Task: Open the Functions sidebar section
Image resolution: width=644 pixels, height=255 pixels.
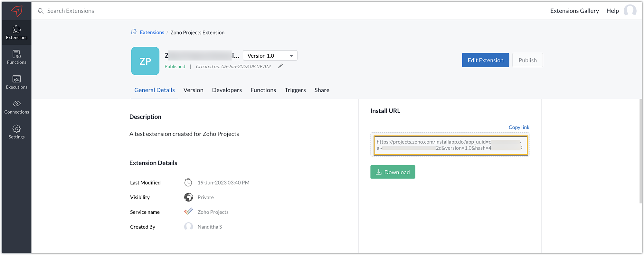Action: tap(16, 57)
